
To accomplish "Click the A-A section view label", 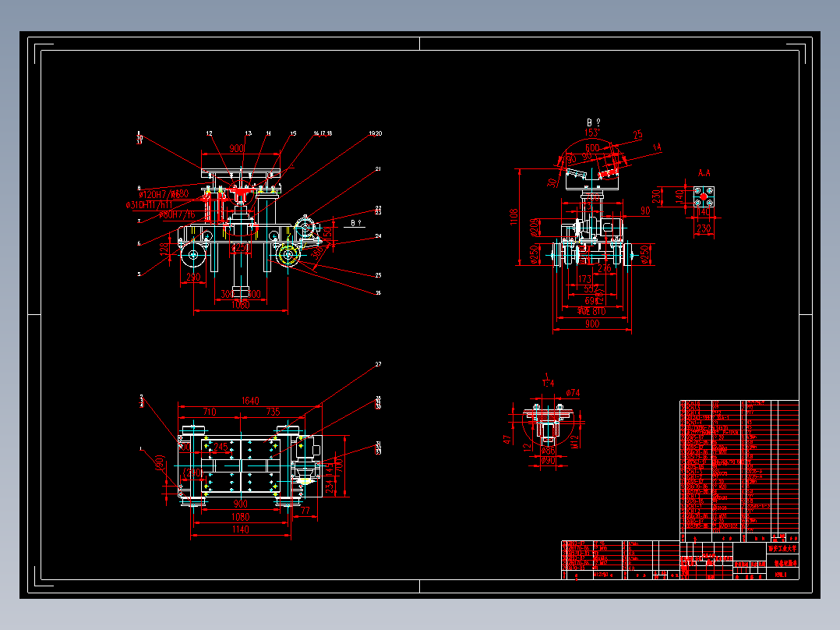I will click(x=704, y=172).
